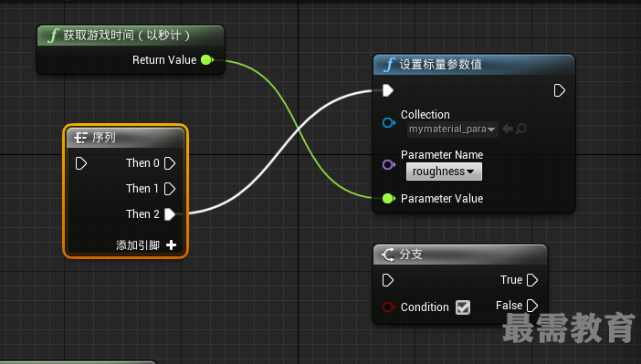Click the 'Return Value' label text

164,60
